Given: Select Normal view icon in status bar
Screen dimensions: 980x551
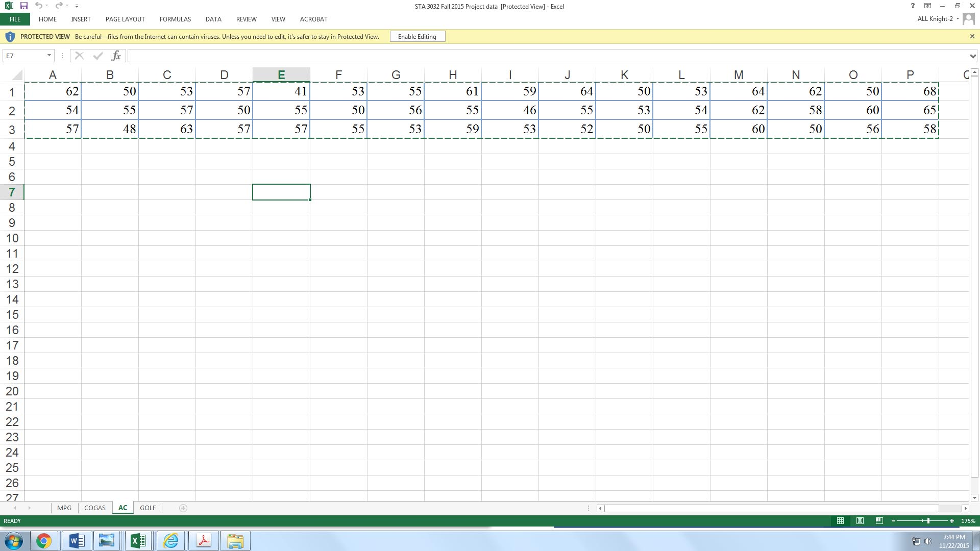Looking at the screenshot, I should point(840,521).
